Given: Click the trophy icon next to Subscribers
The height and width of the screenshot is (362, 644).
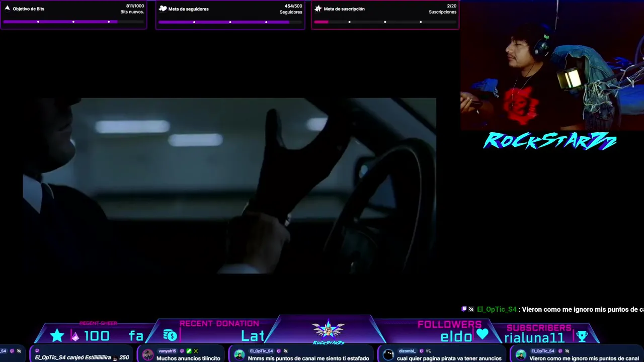Looking at the screenshot, I should pos(582,336).
